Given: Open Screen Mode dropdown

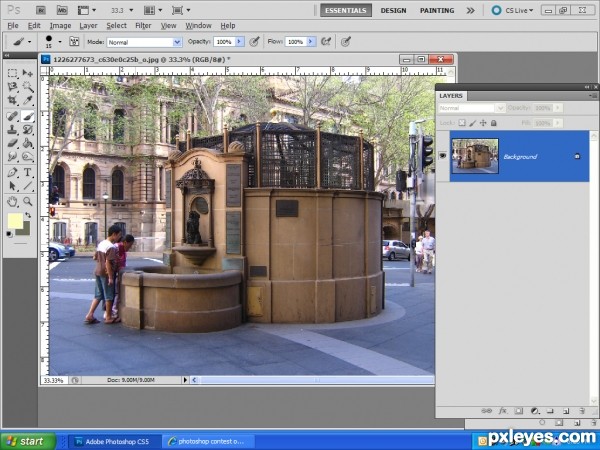Looking at the screenshot, I should [181, 10].
